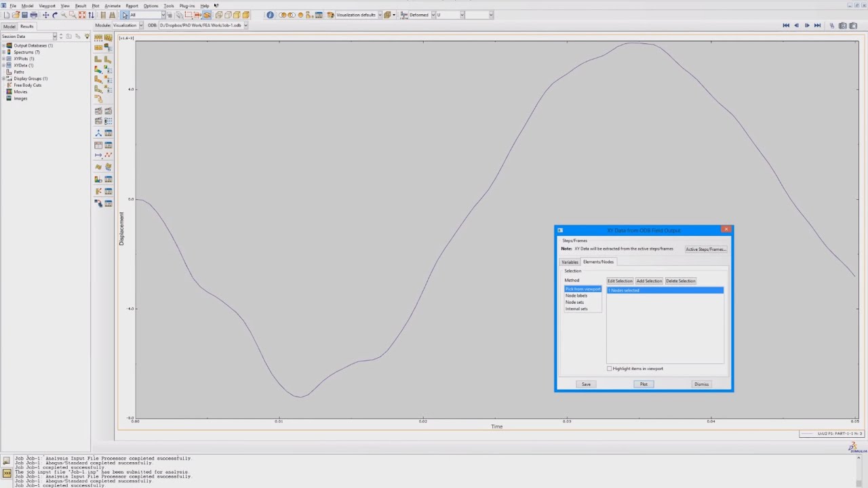
Task: Click the message area icon
Action: click(6, 460)
